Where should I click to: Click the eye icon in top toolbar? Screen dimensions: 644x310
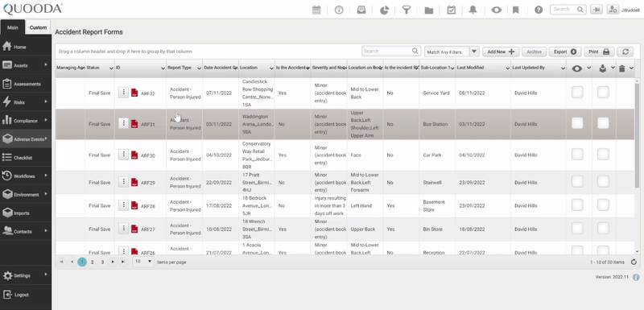click(496, 10)
